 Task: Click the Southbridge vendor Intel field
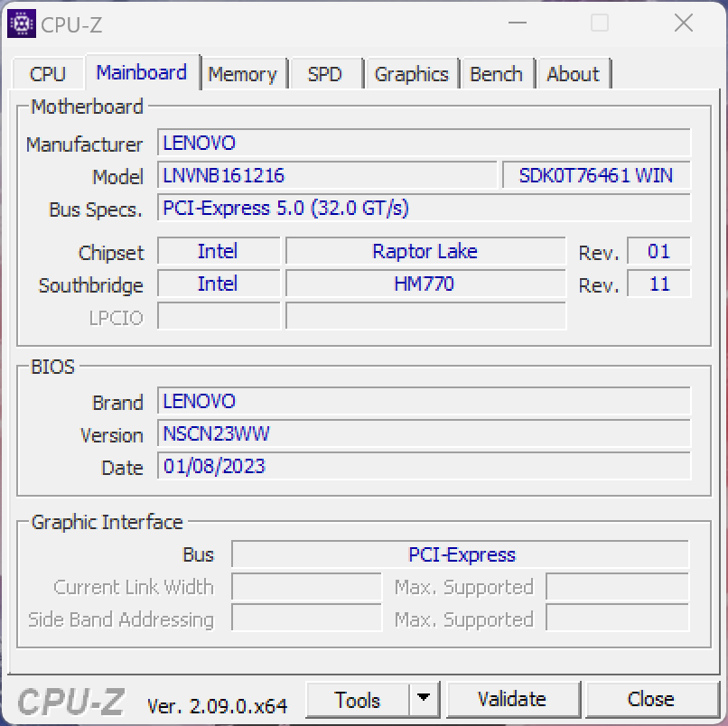pyautogui.click(x=219, y=284)
